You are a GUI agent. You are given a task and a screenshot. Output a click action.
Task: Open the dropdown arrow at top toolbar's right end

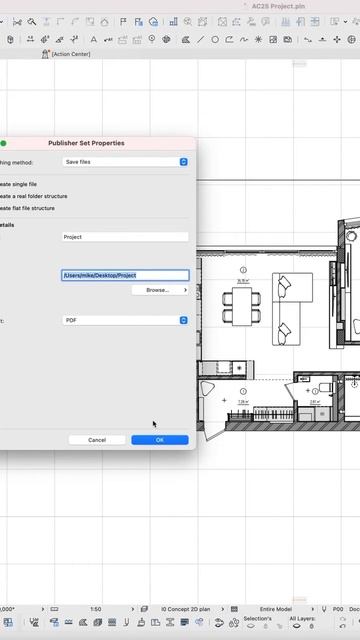[x=346, y=22]
